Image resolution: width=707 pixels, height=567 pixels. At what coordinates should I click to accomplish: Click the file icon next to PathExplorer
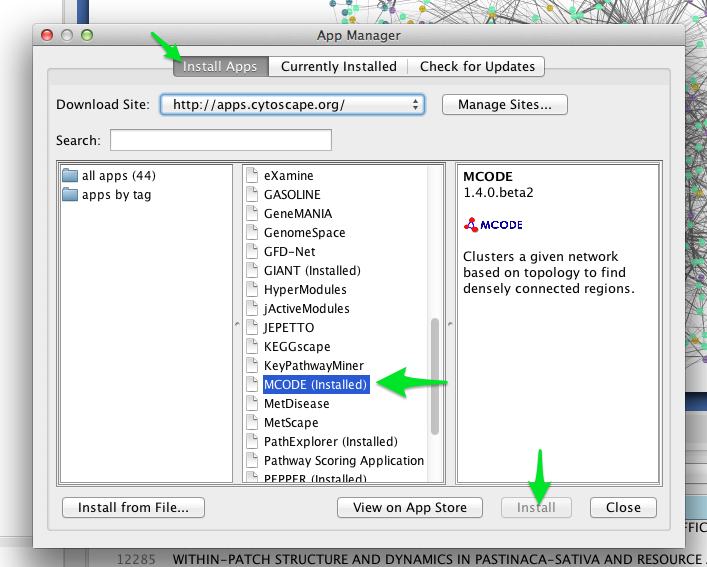[x=252, y=441]
